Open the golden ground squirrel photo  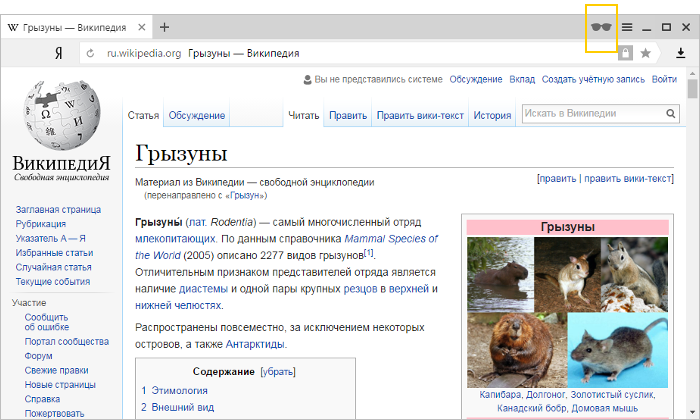point(634,274)
